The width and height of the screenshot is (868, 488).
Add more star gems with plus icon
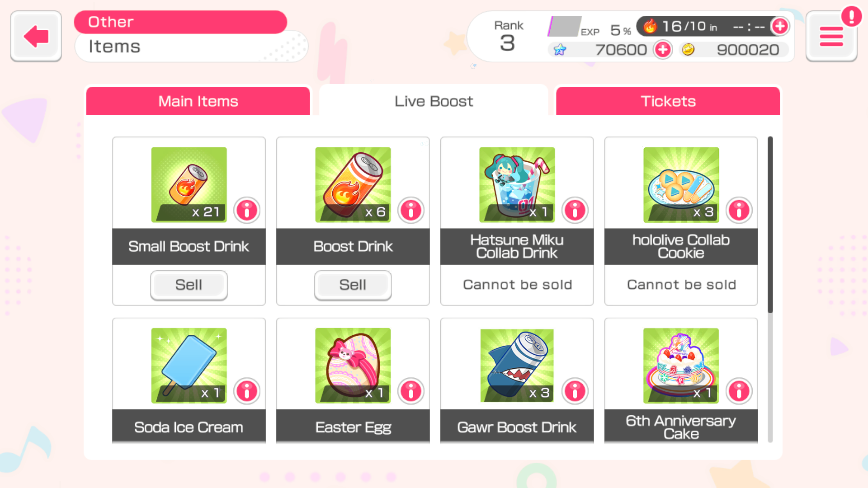[x=663, y=50]
